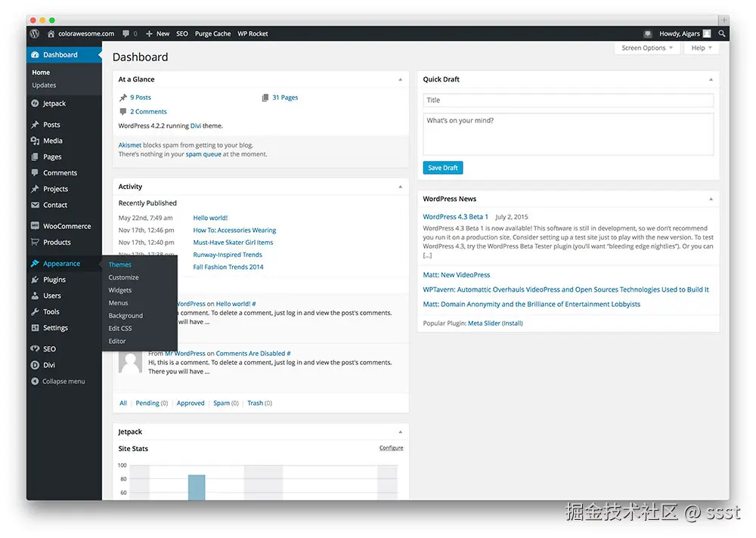Open the Screen Options dropdown

(646, 48)
